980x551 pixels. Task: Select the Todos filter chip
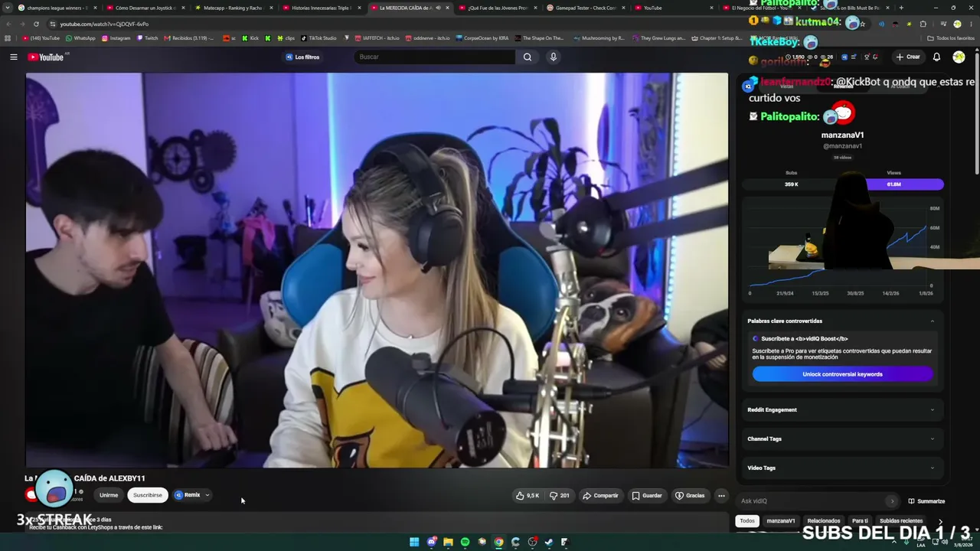coord(747,521)
